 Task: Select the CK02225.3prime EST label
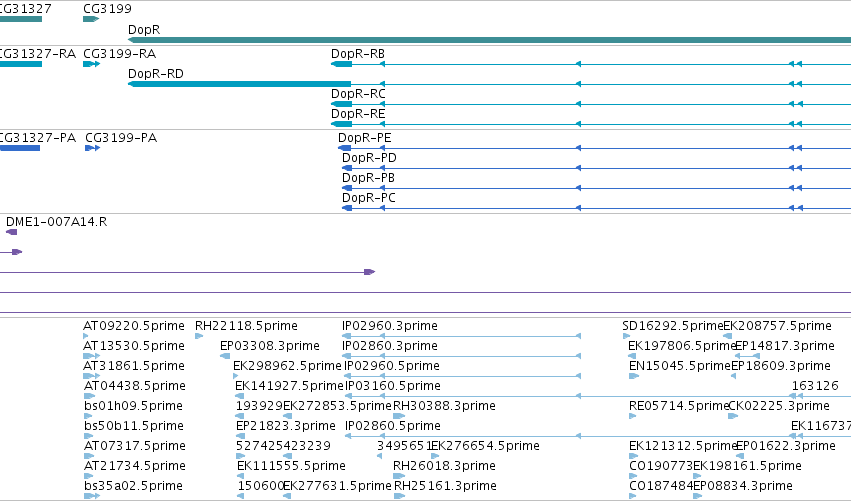tap(779, 407)
